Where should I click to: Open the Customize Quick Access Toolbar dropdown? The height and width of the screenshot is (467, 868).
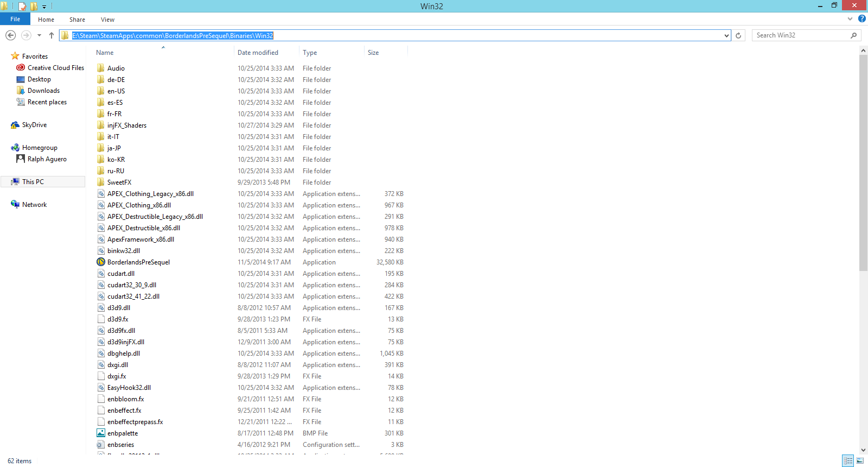click(x=44, y=7)
